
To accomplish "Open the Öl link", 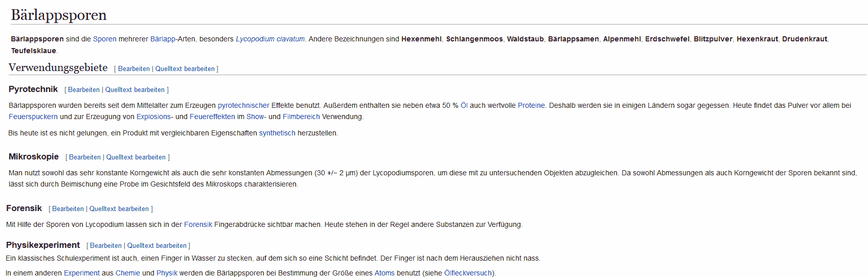I will point(464,105).
